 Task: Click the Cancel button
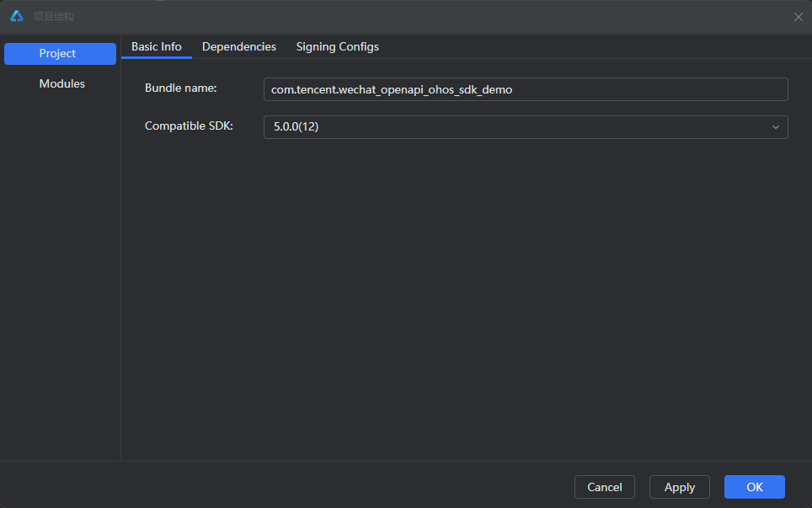[604, 487]
